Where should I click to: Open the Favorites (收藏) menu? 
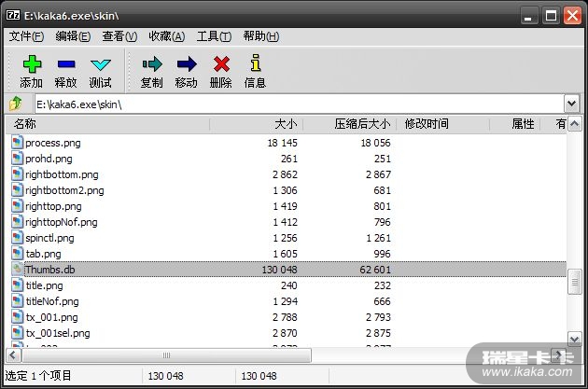(166, 36)
